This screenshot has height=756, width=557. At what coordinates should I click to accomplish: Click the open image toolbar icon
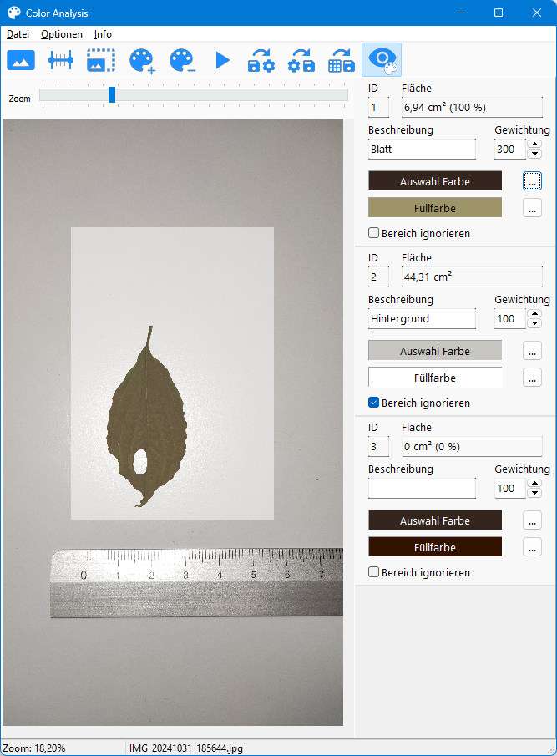21,60
